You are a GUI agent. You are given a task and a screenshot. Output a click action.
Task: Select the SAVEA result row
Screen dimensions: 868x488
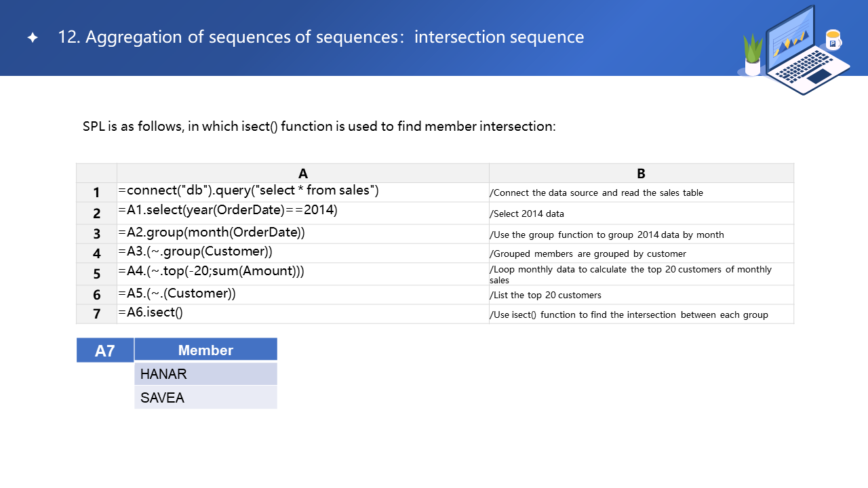coord(205,398)
